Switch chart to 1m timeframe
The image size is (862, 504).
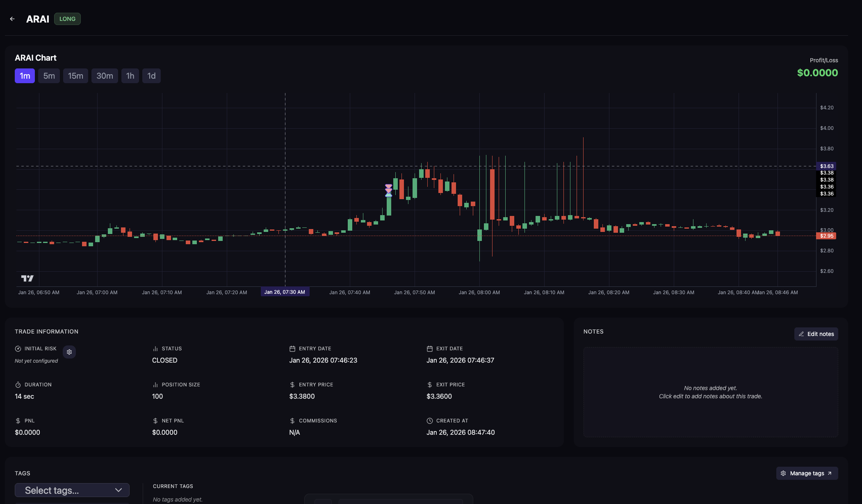(25, 76)
